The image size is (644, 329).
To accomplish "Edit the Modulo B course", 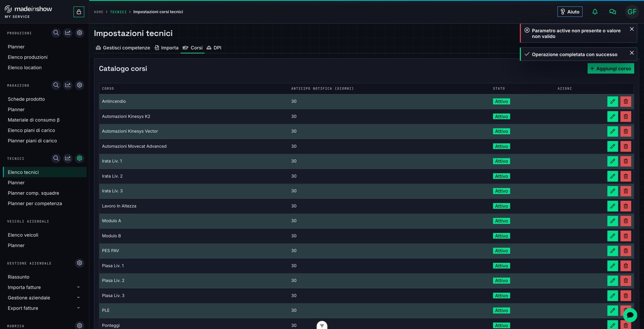I will tap(612, 236).
